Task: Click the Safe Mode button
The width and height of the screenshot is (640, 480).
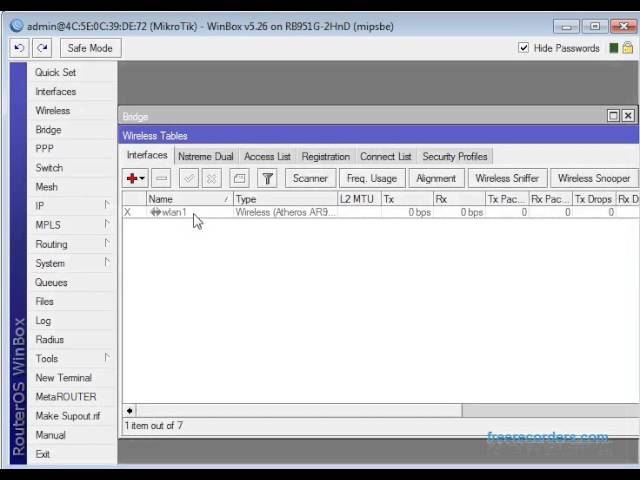Action: point(90,48)
